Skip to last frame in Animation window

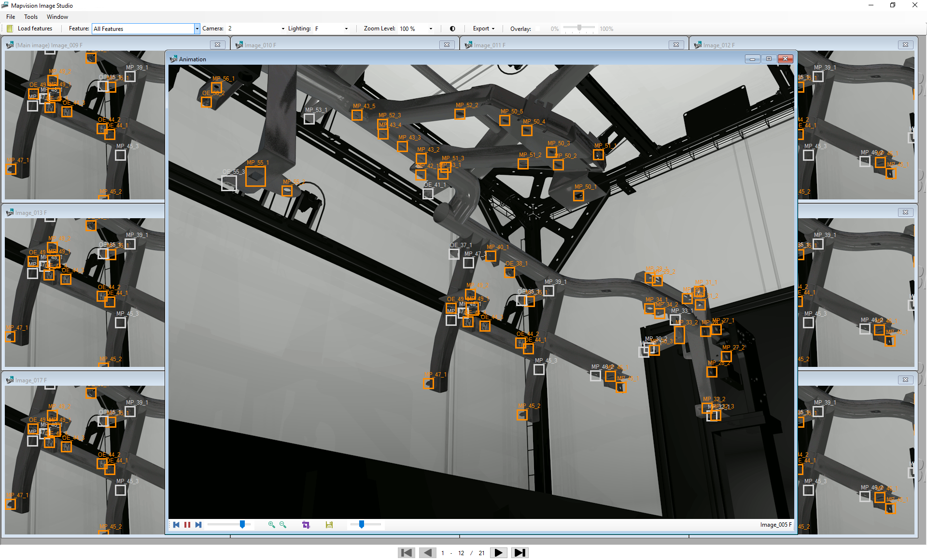(x=198, y=525)
